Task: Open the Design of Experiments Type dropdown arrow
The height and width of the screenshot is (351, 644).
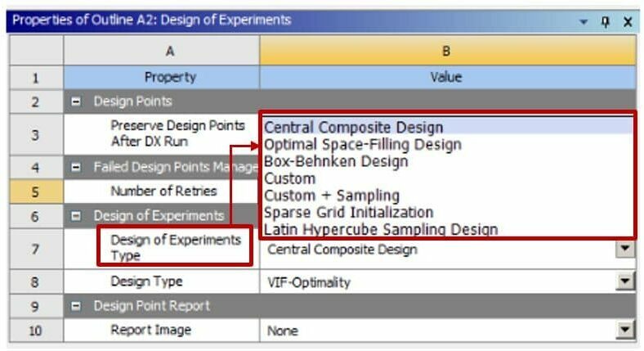Action: (625, 249)
